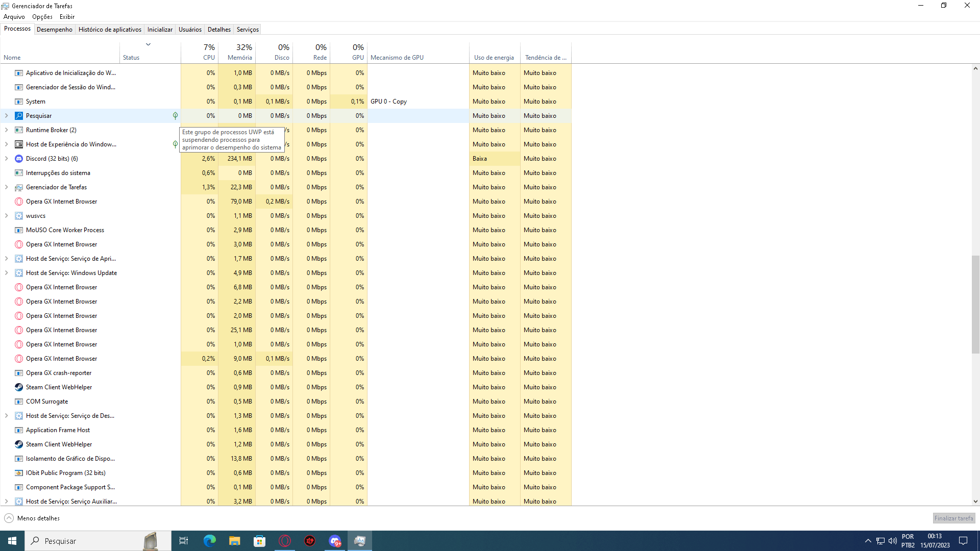The image size is (980, 551).
Task: Click the Opera GX icon in taskbar
Action: tap(284, 541)
